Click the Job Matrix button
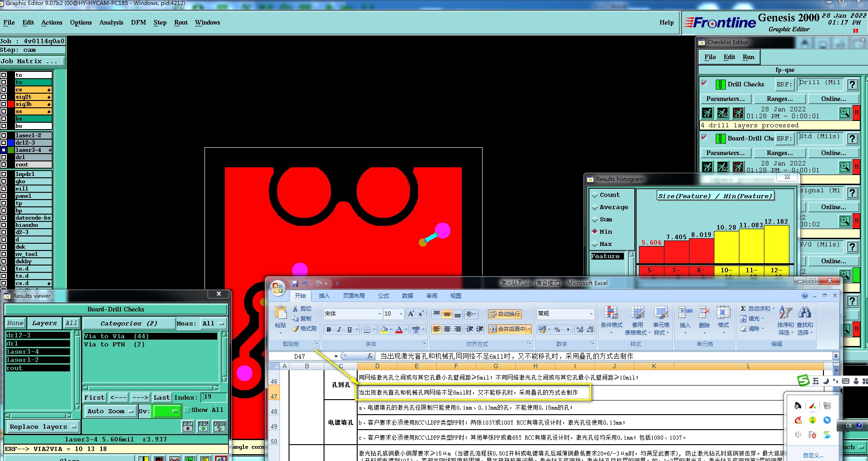 click(x=33, y=61)
